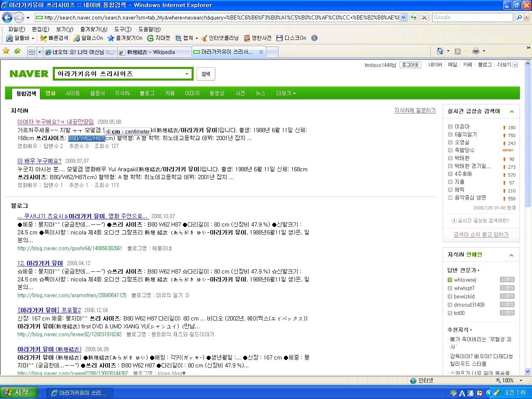This screenshot has height=399, width=532.
Task: Add to Favorites with star-plus icon
Action: click(x=17, y=52)
